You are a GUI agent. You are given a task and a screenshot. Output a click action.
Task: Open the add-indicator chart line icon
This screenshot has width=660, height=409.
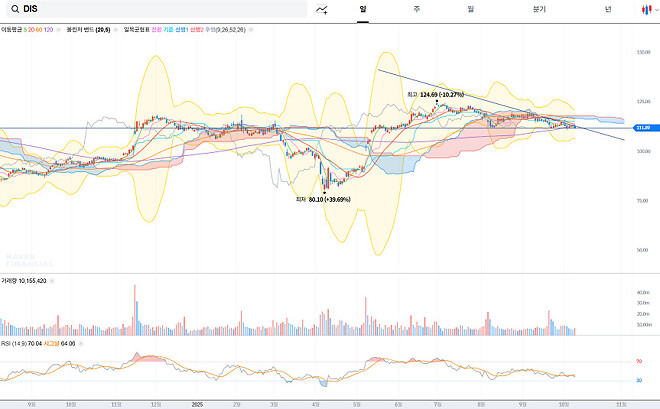322,9
